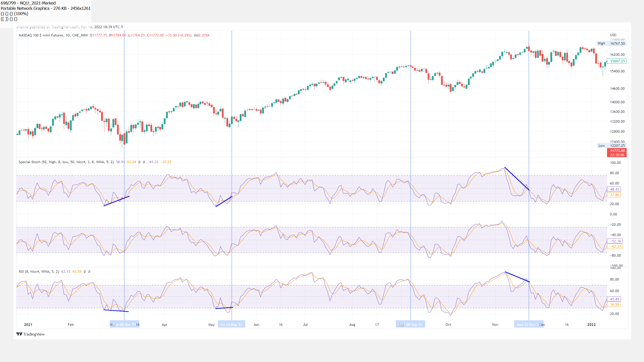The height and width of the screenshot is (362, 644).
Task: Select the Mon 08 Mar '21 date marker
Action: point(124,324)
